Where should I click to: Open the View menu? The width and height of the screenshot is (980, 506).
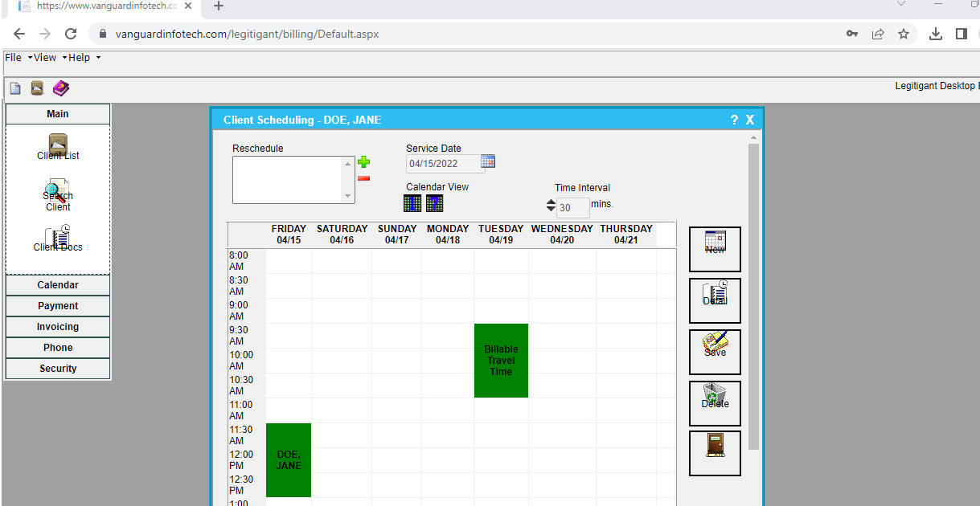50,58
